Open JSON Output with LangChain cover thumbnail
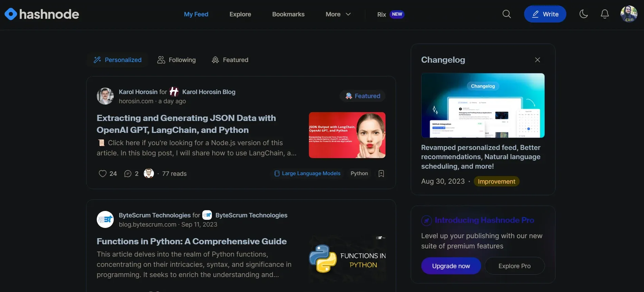Image resolution: width=644 pixels, height=292 pixels. pyautogui.click(x=347, y=135)
